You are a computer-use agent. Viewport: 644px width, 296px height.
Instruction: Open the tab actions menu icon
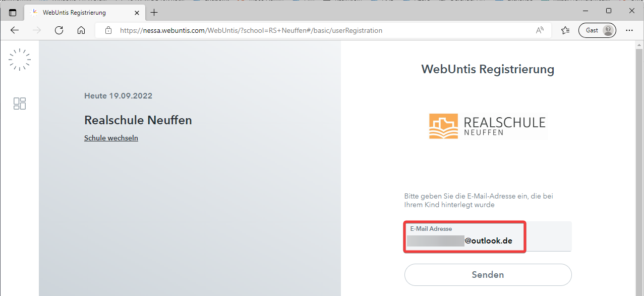(13, 12)
